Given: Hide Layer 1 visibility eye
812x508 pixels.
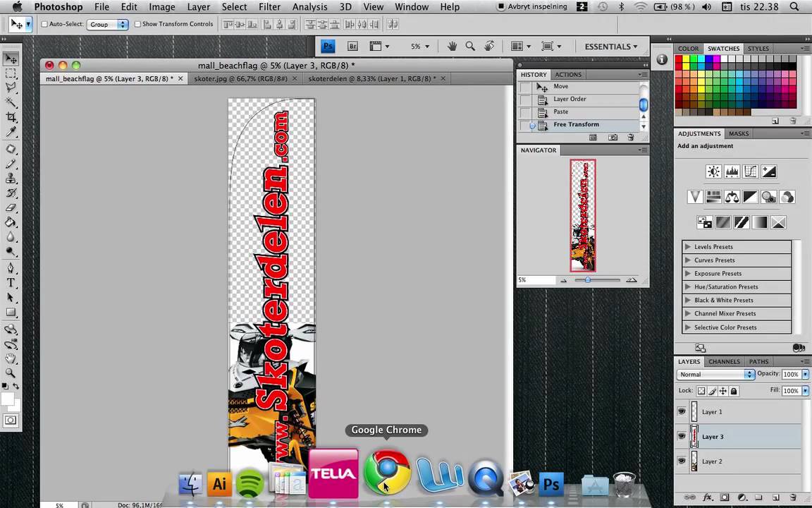Looking at the screenshot, I should click(682, 411).
